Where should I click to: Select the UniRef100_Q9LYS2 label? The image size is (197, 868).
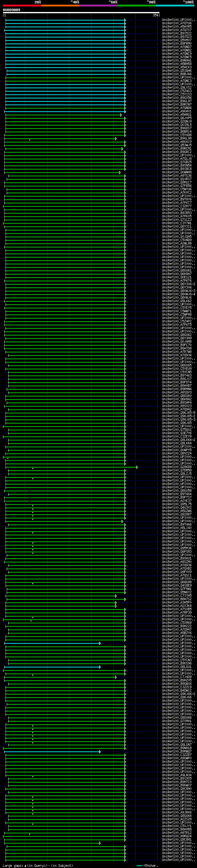(177, 88)
